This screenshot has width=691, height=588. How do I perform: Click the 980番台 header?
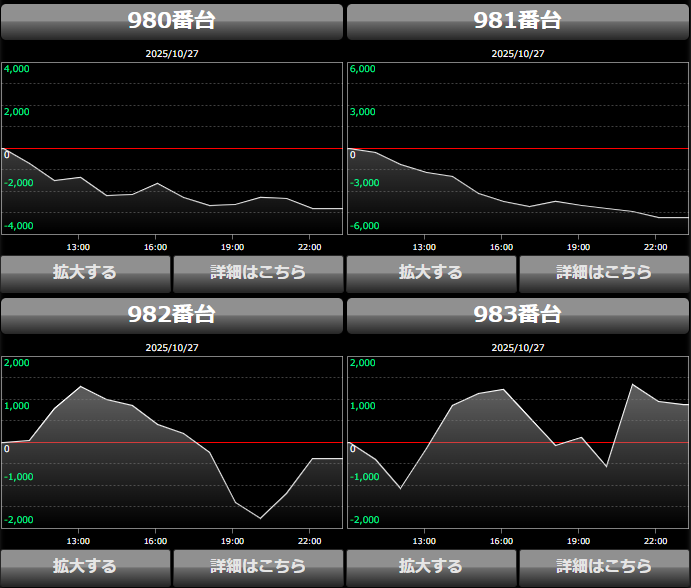click(172, 21)
